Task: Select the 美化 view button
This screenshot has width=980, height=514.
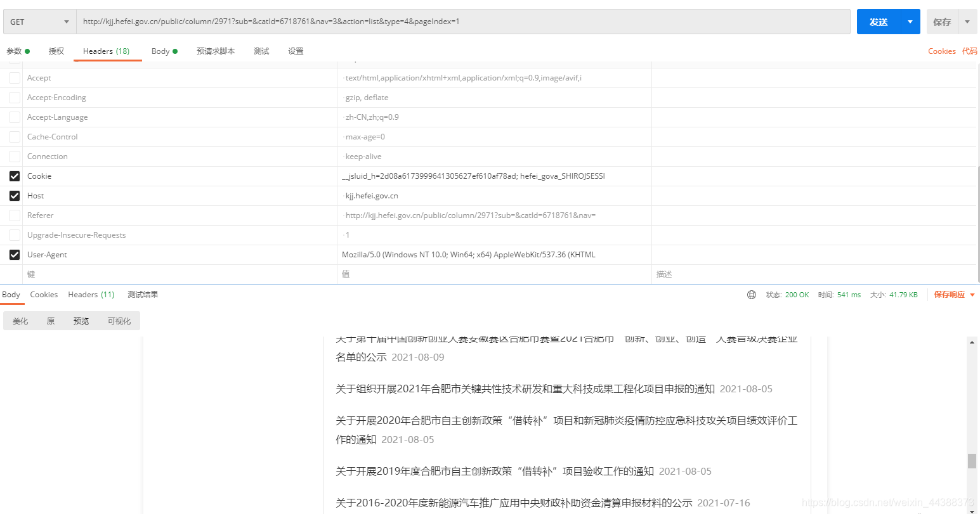Action: [20, 321]
